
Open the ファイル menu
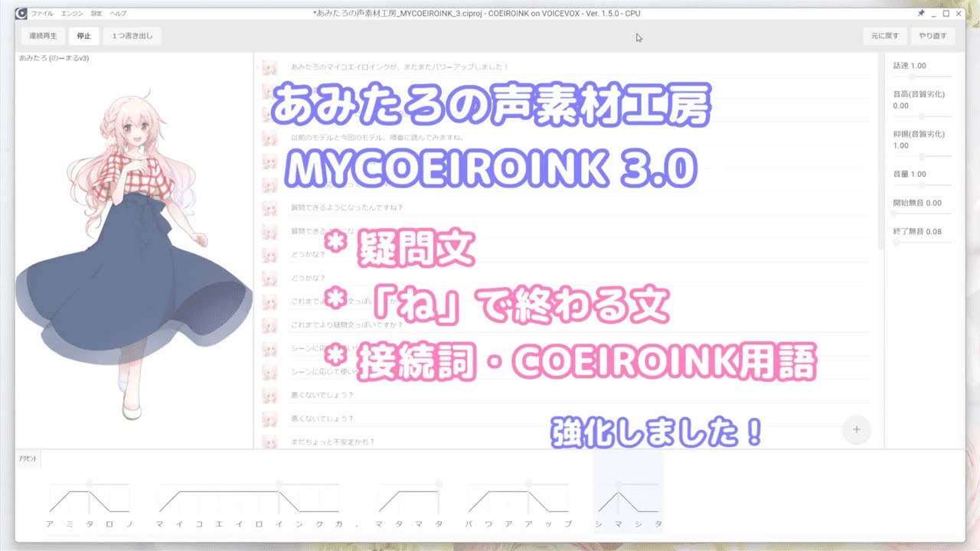click(x=41, y=13)
